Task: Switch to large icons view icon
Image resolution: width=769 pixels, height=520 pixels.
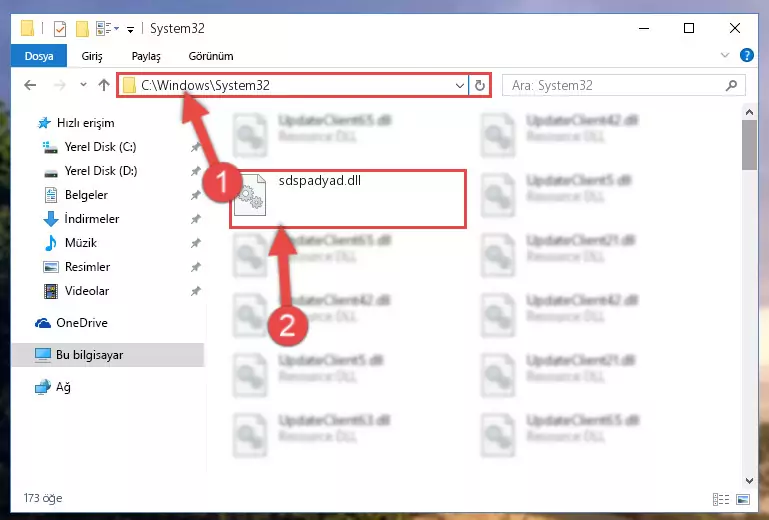Action: coord(743,500)
